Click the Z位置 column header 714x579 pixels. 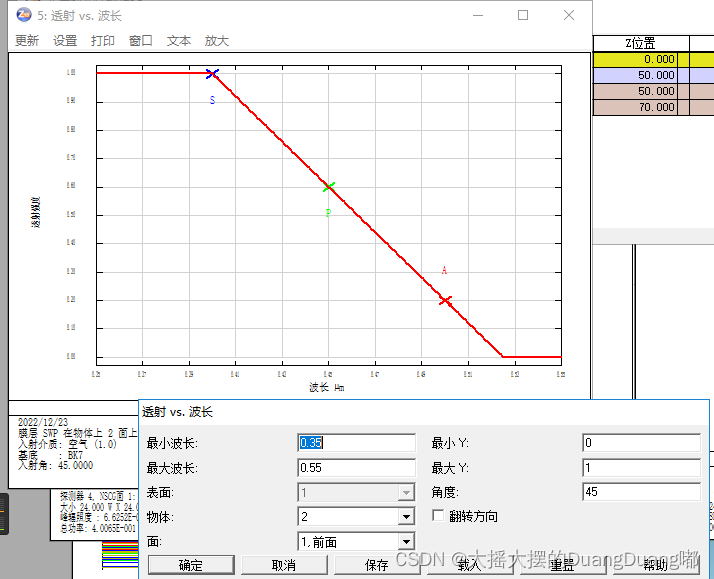[x=641, y=44]
